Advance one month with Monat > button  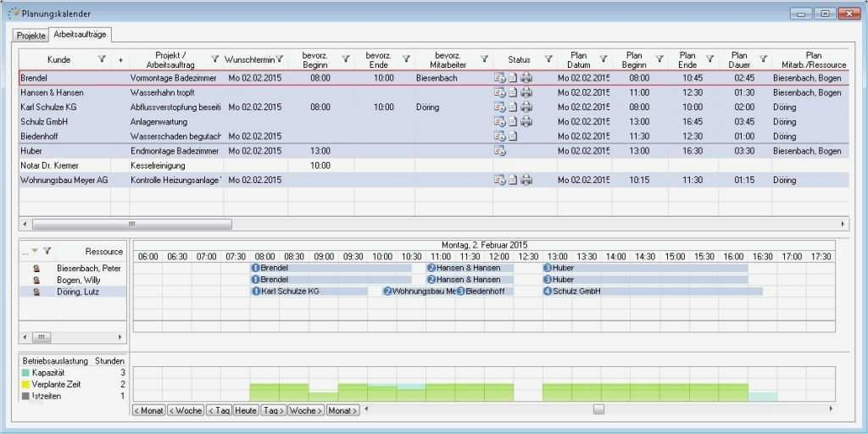pyautogui.click(x=342, y=410)
